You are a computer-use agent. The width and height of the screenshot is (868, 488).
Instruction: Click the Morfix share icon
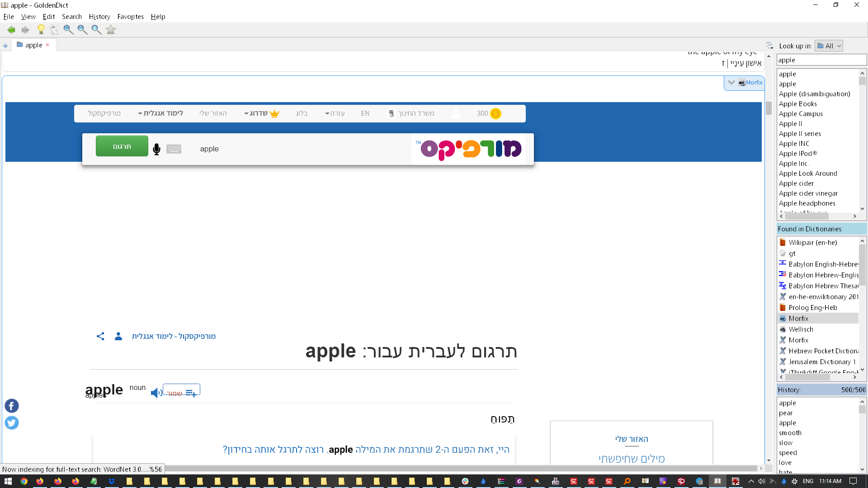tap(100, 336)
